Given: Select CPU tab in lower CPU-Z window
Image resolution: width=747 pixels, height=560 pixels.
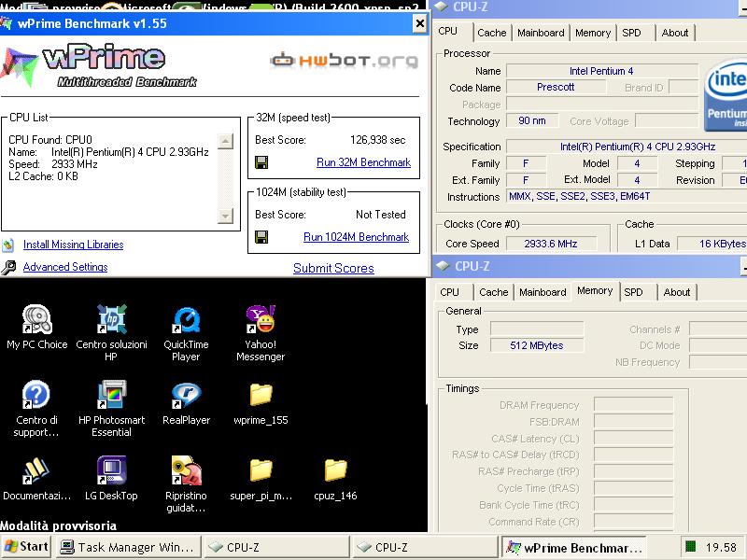Looking at the screenshot, I should click(x=449, y=292).
